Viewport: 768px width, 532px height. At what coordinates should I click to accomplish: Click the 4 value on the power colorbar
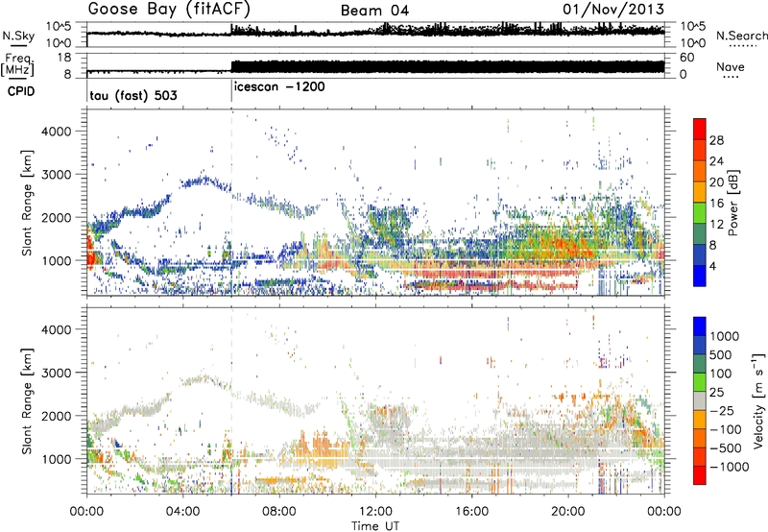click(x=712, y=266)
